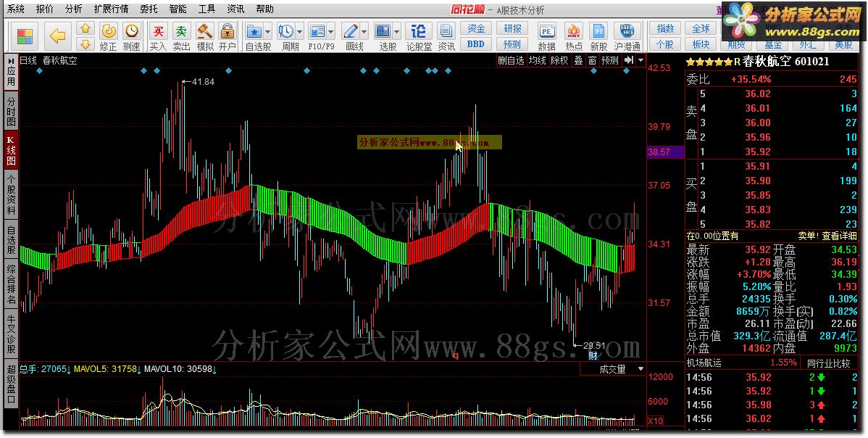Image resolution: width=868 pixels, height=438 pixels.
Task: Open the 数据 PE data icon
Action: [547, 32]
